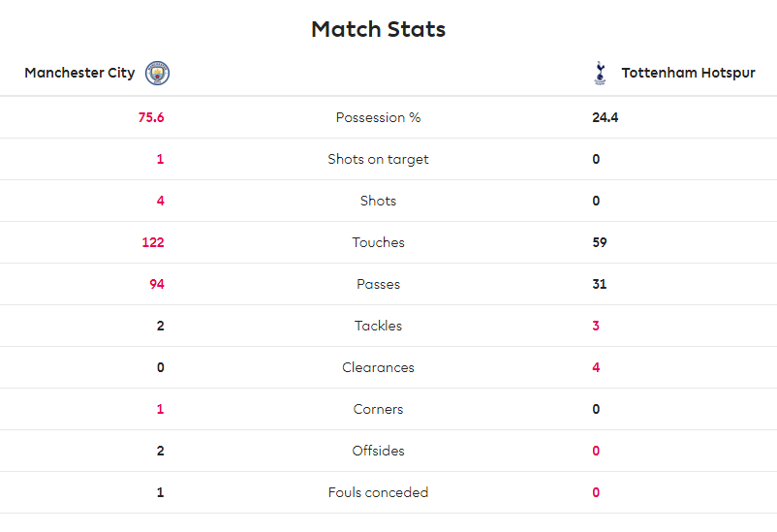This screenshot has height=532, width=777.
Task: Click the Match Stats heading
Action: [x=378, y=29]
